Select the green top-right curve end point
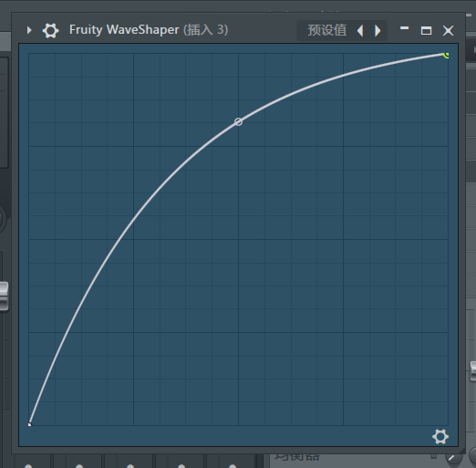Image resolution: width=476 pixels, height=468 pixels. (446, 55)
